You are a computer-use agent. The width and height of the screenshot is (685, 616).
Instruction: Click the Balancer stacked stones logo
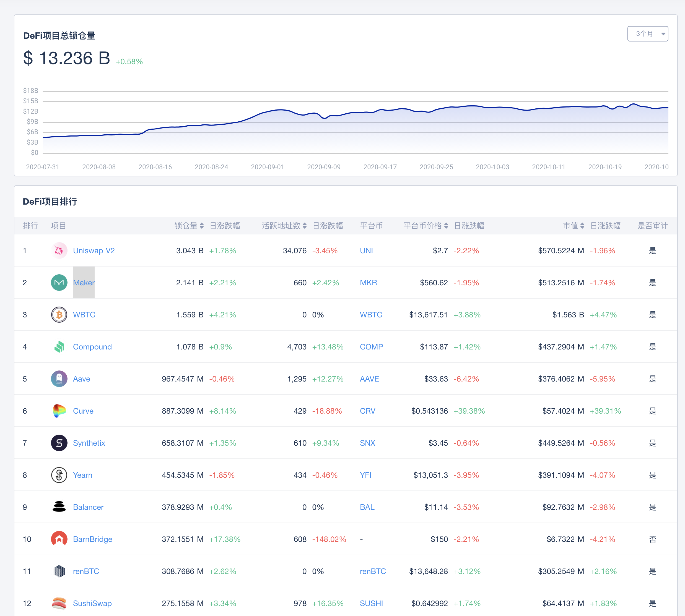59,507
